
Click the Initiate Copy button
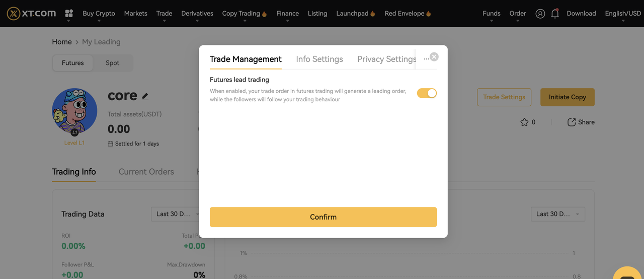[567, 97]
